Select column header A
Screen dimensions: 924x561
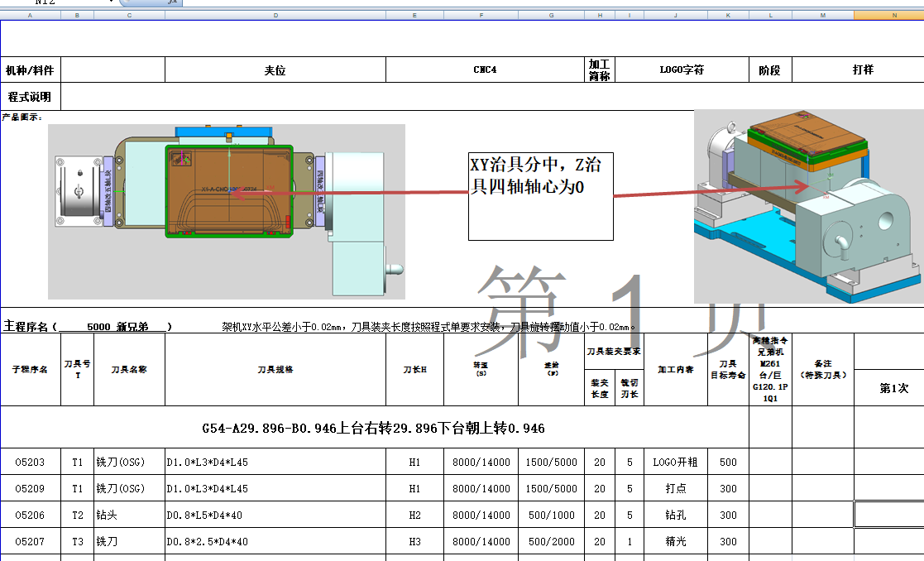[31, 14]
